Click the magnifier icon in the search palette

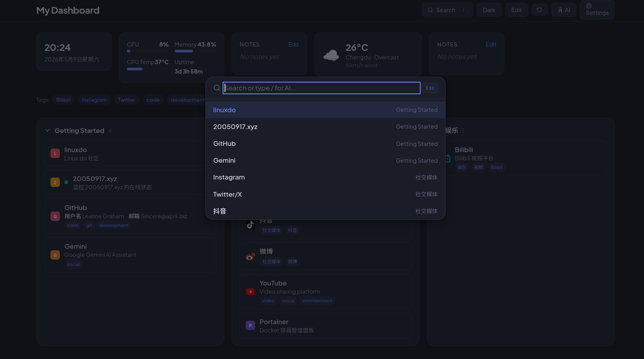217,88
